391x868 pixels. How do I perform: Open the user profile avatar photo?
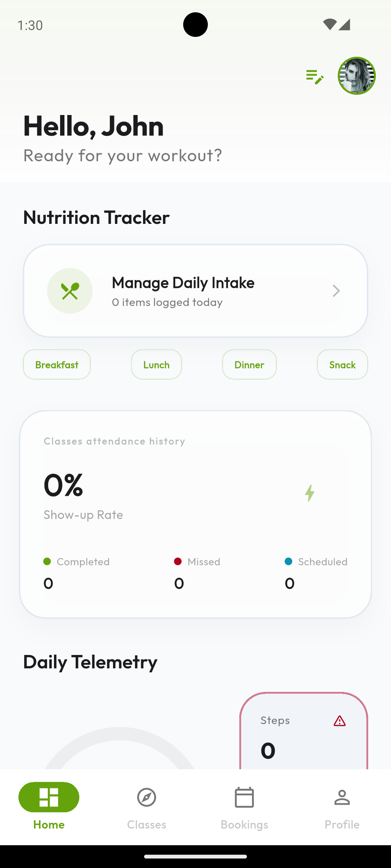point(357,76)
